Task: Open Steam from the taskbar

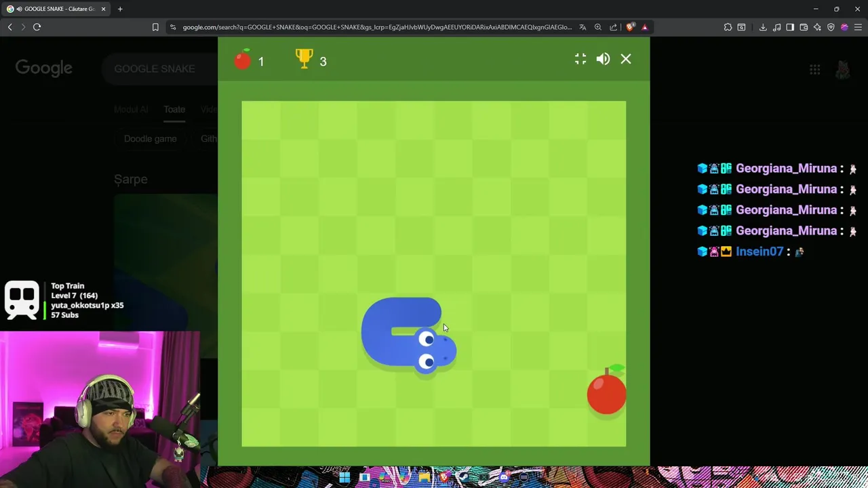Action: click(464, 477)
